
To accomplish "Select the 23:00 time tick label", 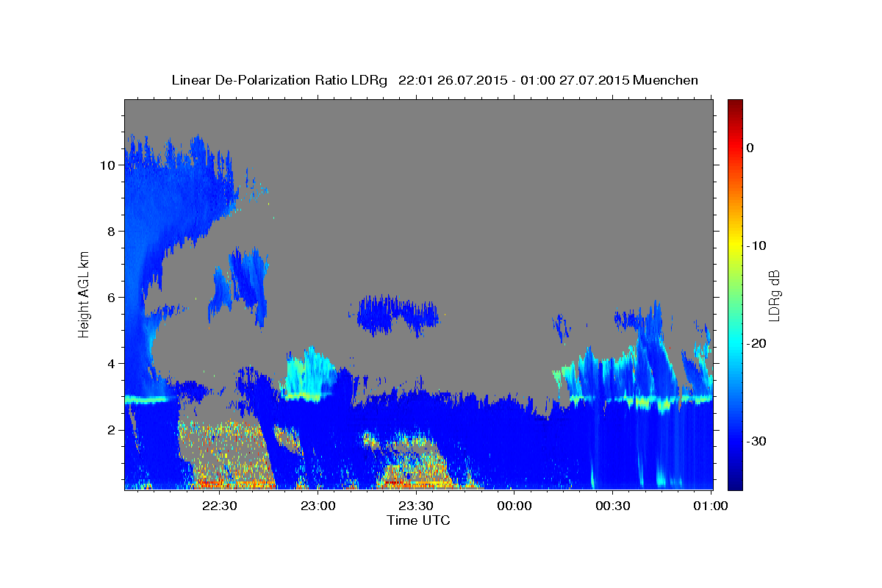I will [x=318, y=506].
